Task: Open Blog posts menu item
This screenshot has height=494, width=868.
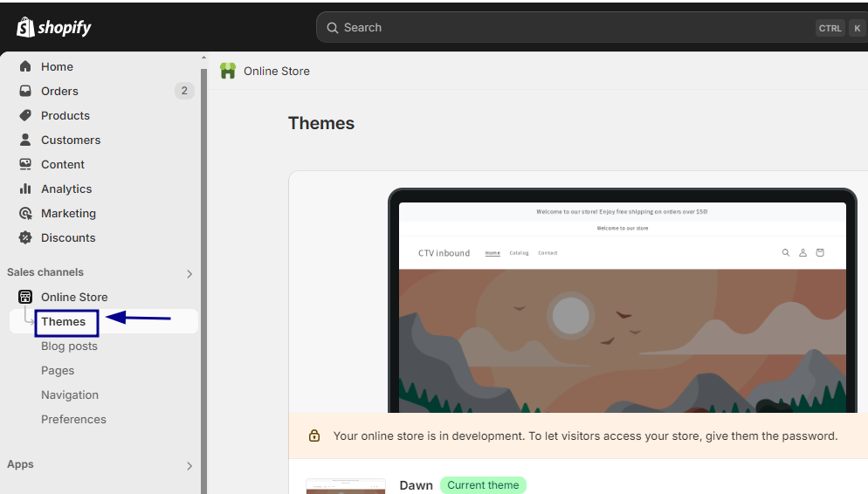Action: click(x=69, y=346)
